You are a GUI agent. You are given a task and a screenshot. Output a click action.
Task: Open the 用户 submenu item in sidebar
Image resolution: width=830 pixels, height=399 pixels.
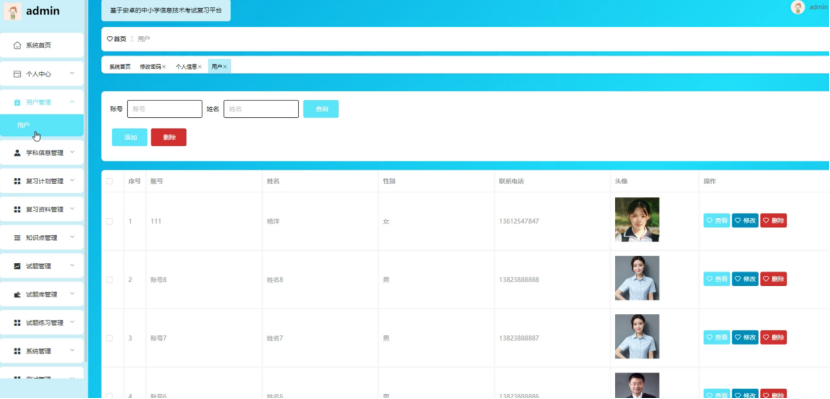42,125
